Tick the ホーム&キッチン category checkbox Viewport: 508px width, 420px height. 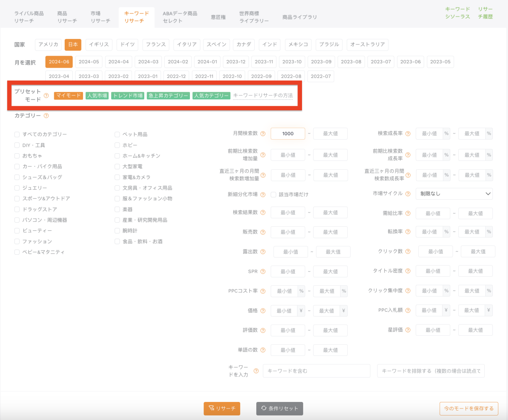coord(117,156)
